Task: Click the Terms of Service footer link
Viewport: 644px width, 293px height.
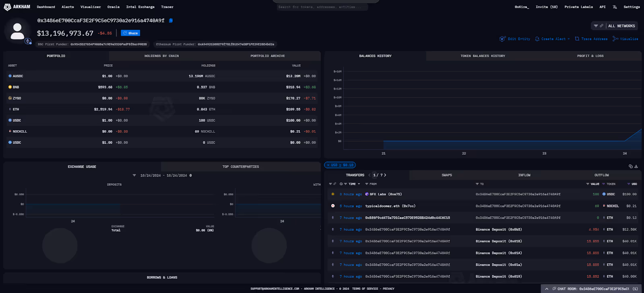Action: point(365,289)
